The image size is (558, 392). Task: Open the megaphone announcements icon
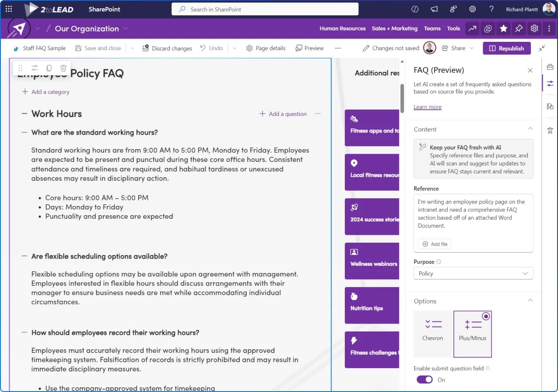coord(434,9)
